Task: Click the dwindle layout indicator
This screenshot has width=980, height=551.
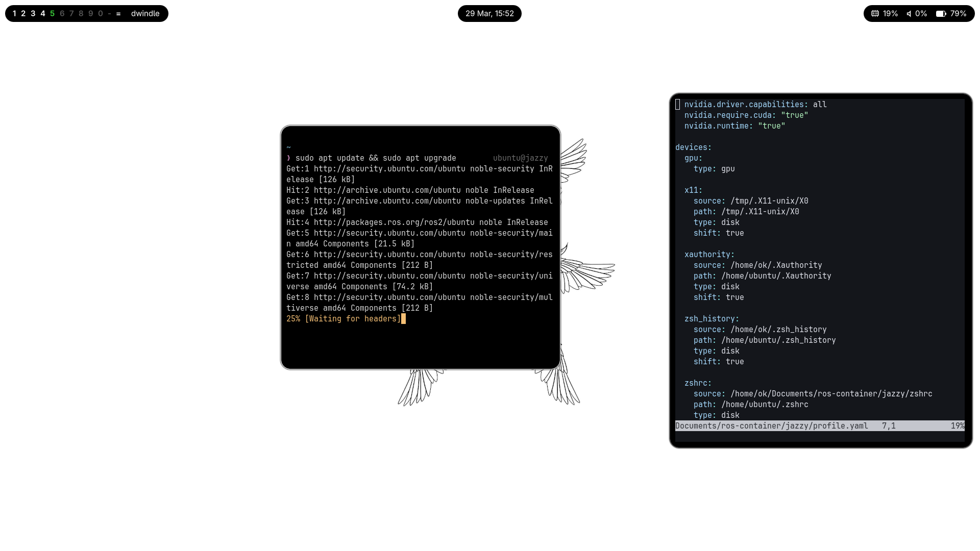Action: point(145,14)
